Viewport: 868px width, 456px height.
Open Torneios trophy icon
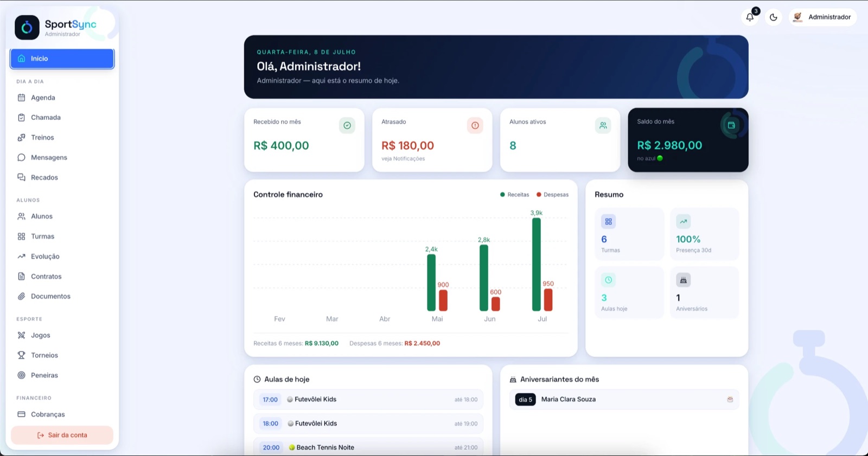[22, 355]
